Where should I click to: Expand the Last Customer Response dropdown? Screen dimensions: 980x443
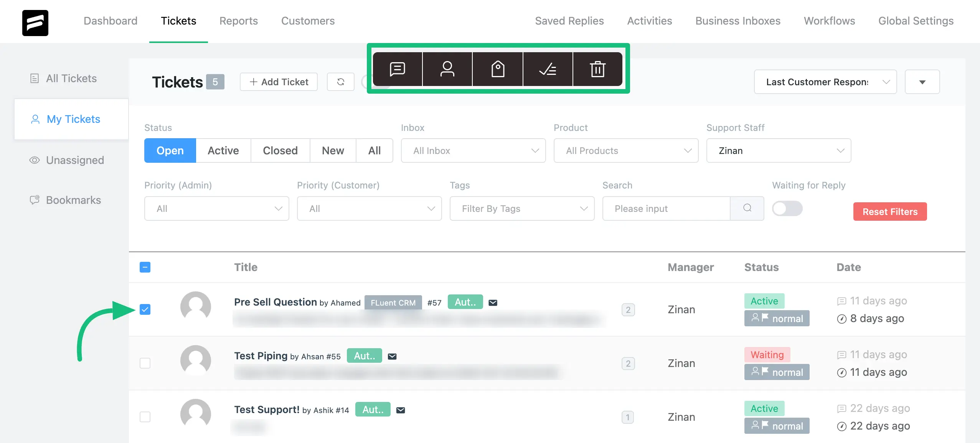click(886, 81)
